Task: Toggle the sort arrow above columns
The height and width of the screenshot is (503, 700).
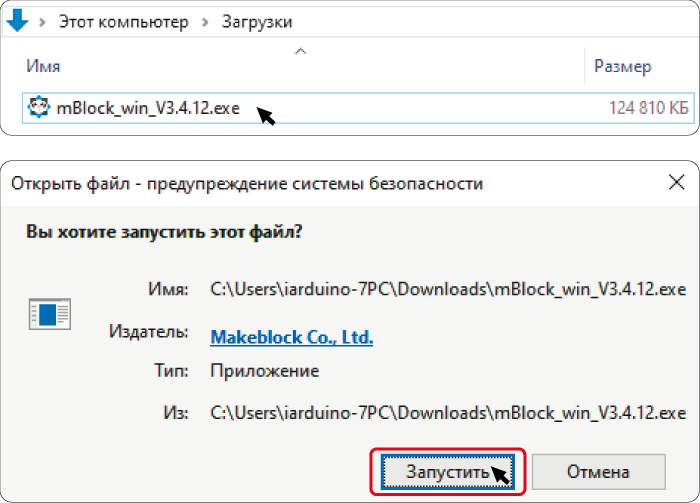Action: pos(300,51)
